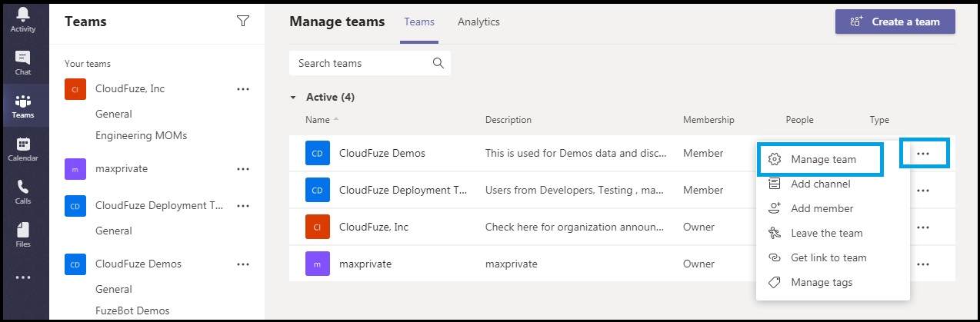Viewport: 980px width, 322px height.
Task: Click 'This is used for Demos data' description
Action: tap(575, 153)
